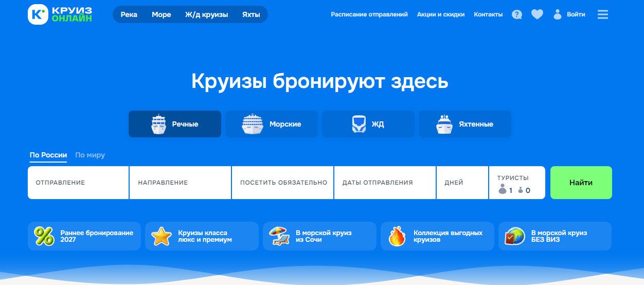Open the Река menu item

[x=129, y=15]
